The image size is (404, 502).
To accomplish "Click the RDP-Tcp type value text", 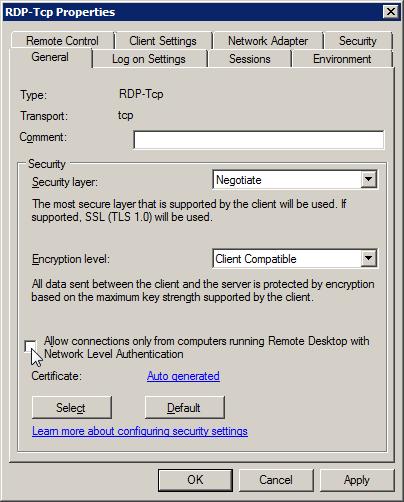I will click(141, 94).
